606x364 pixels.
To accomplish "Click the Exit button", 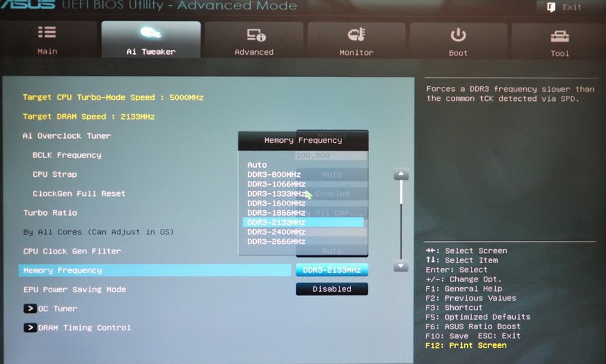I will [565, 7].
